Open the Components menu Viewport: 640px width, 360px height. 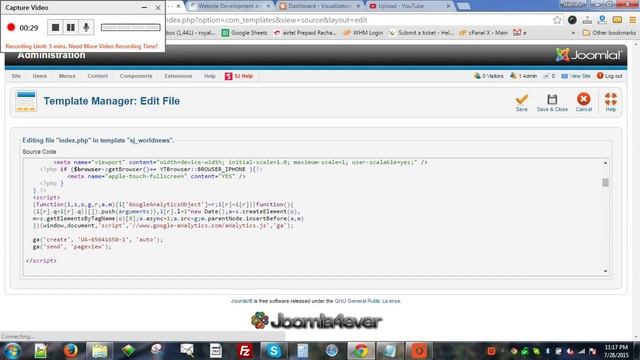136,76
